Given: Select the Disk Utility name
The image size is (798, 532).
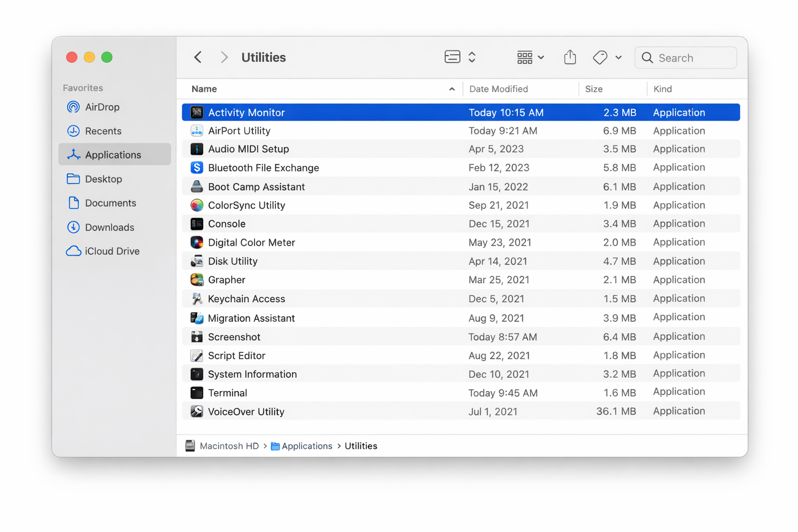Looking at the screenshot, I should tap(233, 261).
